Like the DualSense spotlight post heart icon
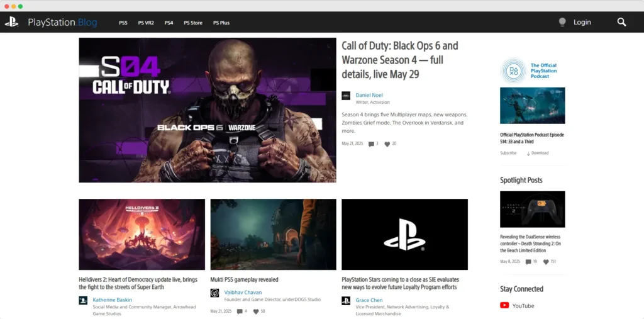 546,262
